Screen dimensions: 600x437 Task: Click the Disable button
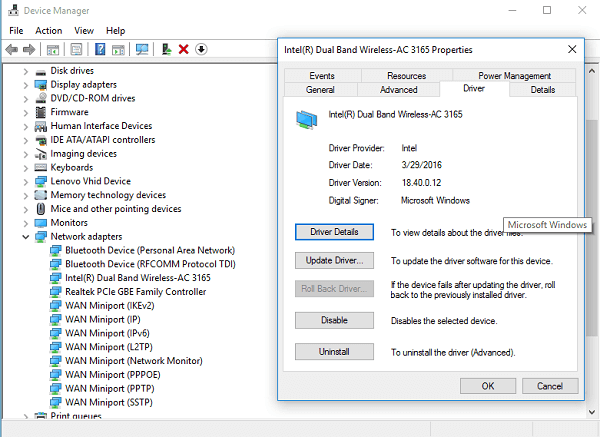(334, 320)
